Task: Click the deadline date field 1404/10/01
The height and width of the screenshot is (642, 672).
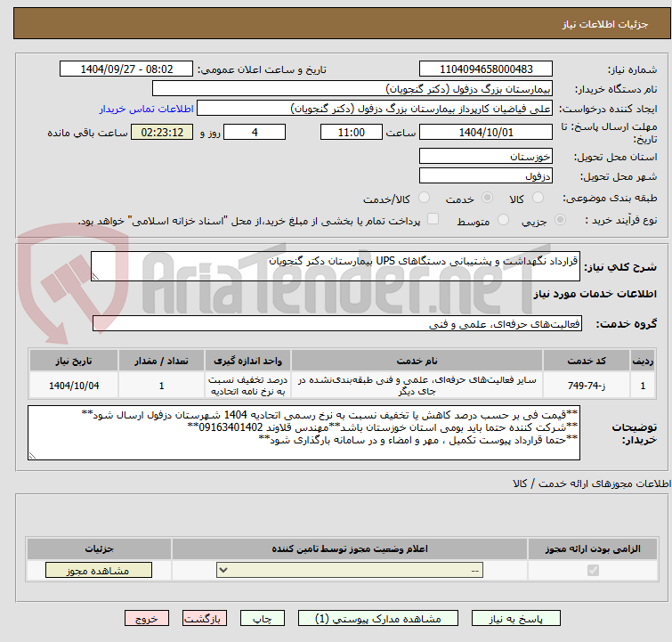Action: (486, 132)
